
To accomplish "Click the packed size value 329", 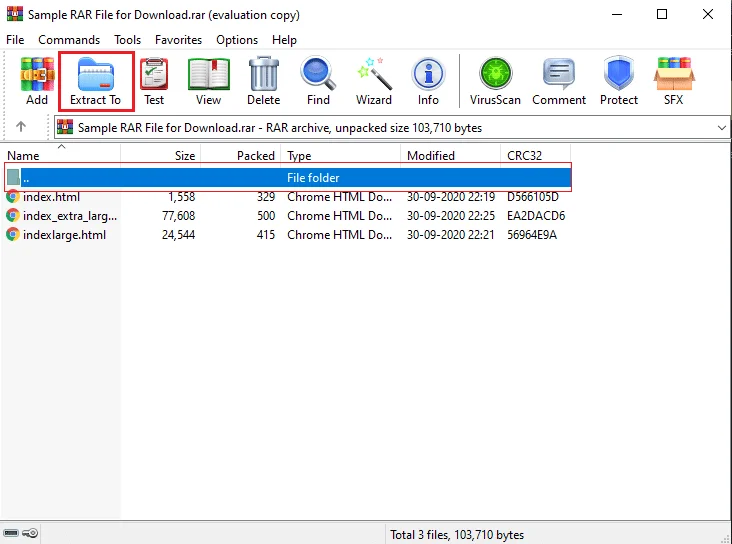I will (x=266, y=197).
